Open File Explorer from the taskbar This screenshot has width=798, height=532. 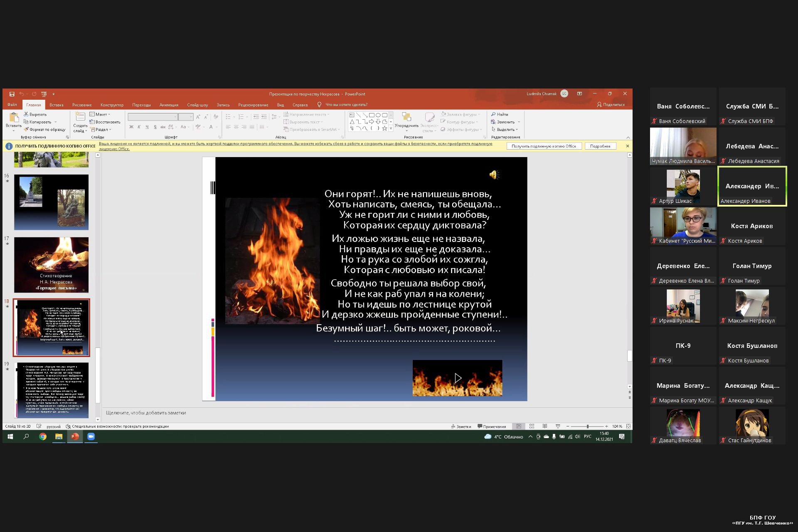[59, 436]
